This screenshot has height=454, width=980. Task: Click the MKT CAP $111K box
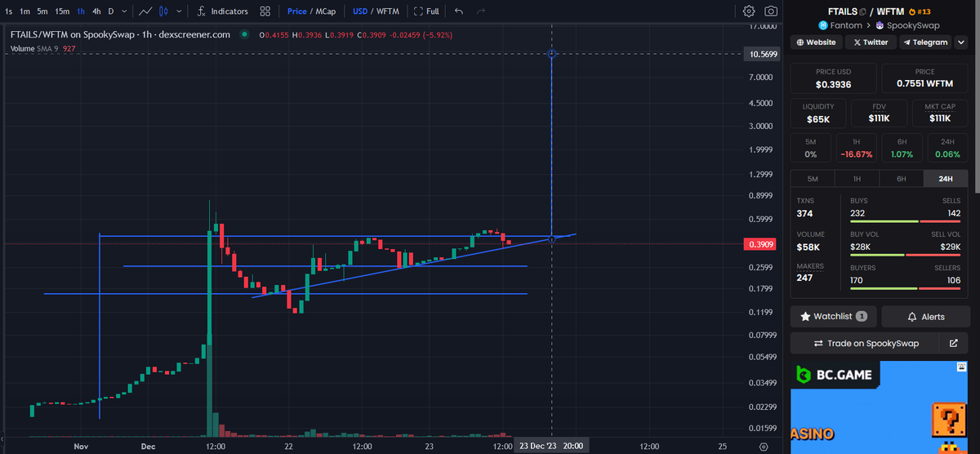pos(939,113)
